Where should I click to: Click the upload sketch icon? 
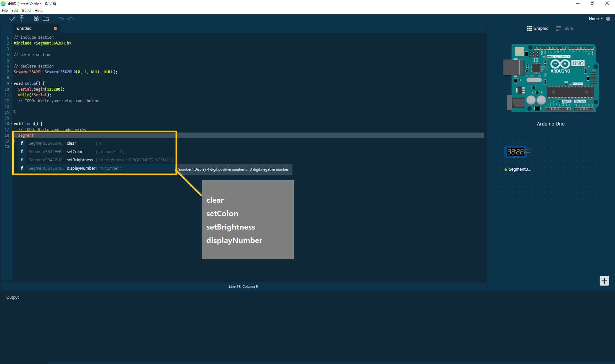coord(22,19)
